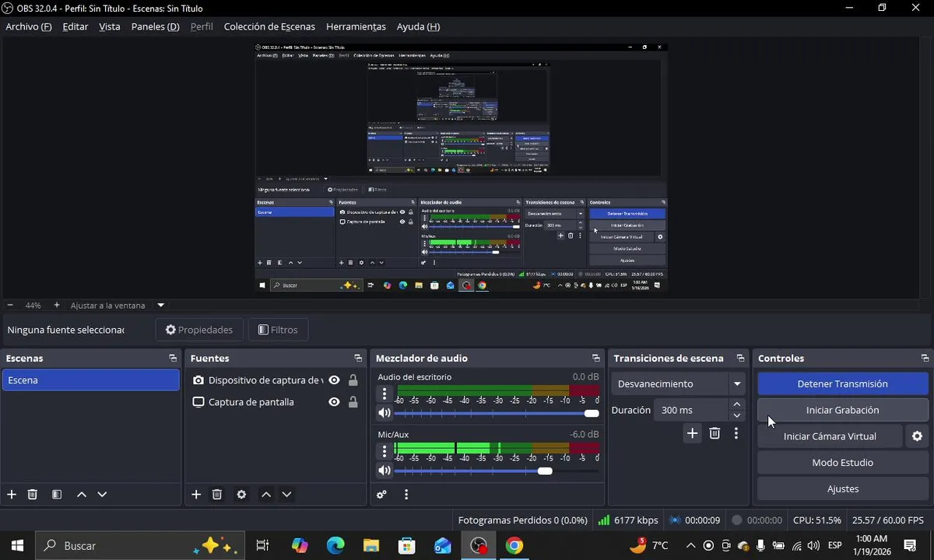
Task: Select Dispositivo de captura source row
Action: click(x=276, y=380)
